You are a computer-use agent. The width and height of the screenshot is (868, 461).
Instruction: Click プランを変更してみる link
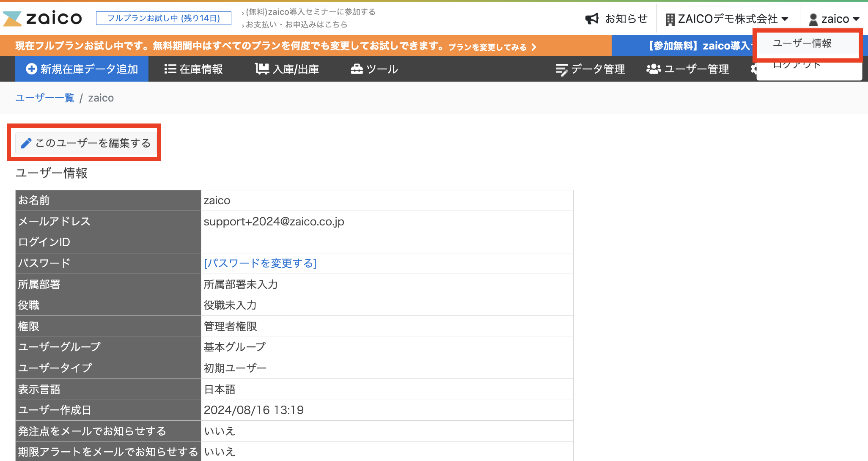[487, 47]
